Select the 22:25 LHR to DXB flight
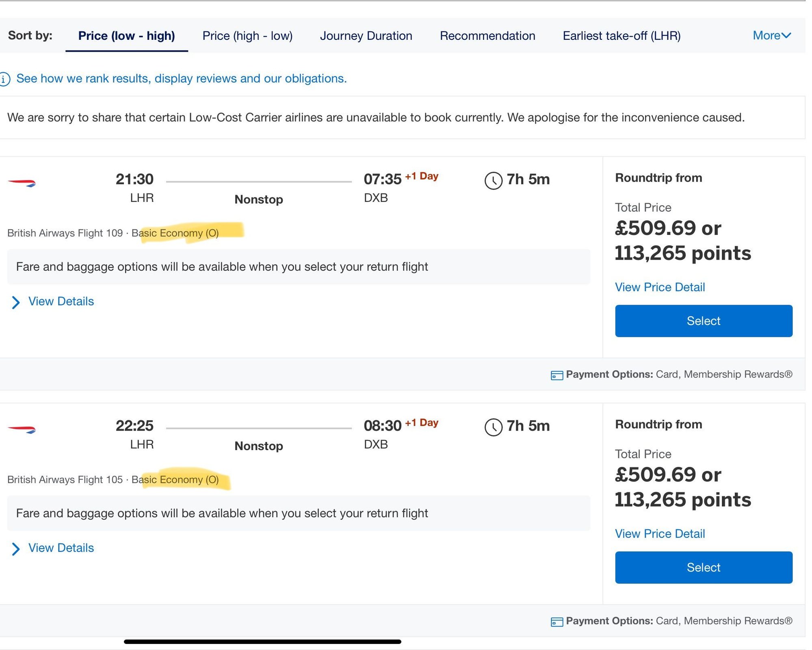812x650 pixels. coord(703,568)
